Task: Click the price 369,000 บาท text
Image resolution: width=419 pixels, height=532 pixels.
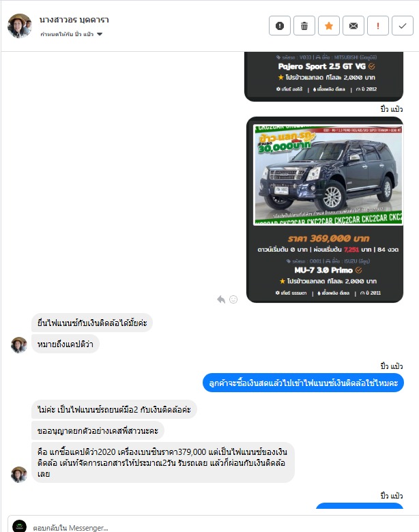Action: click(329, 238)
